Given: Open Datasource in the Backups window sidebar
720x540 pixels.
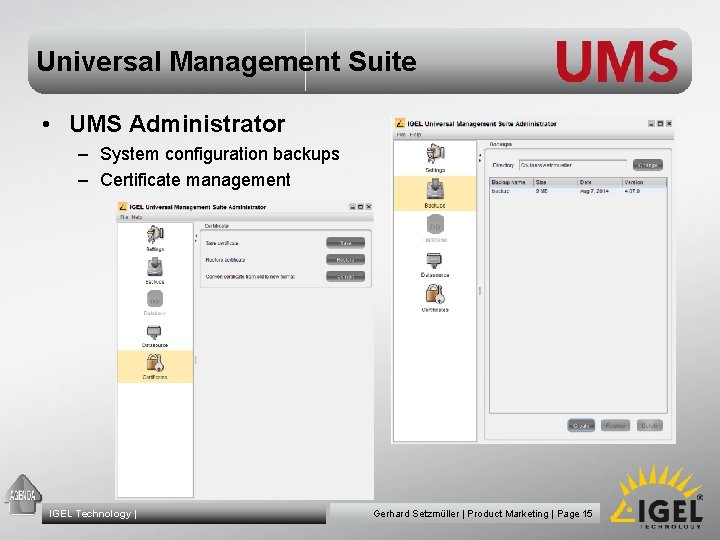Looking at the screenshot, I should pyautogui.click(x=435, y=264).
